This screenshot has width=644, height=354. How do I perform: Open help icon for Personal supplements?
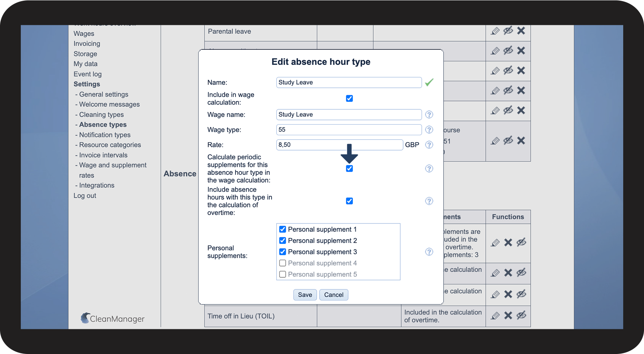pyautogui.click(x=429, y=252)
